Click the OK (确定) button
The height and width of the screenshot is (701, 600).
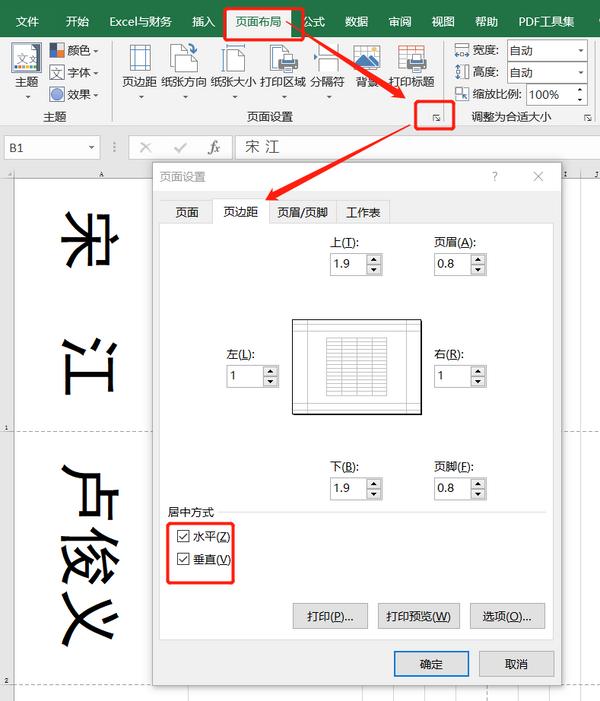[x=431, y=664]
